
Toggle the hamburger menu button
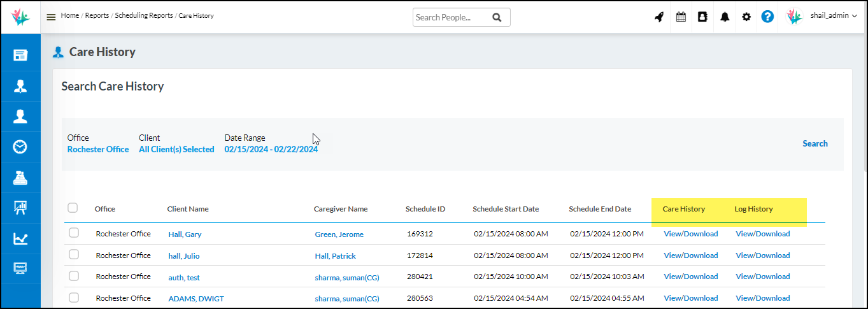click(x=51, y=17)
